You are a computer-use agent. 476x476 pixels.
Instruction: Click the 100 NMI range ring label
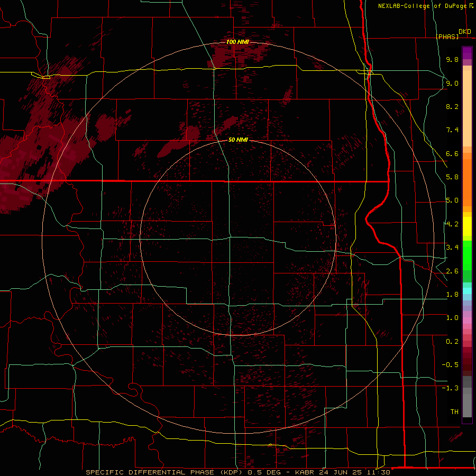(237, 42)
